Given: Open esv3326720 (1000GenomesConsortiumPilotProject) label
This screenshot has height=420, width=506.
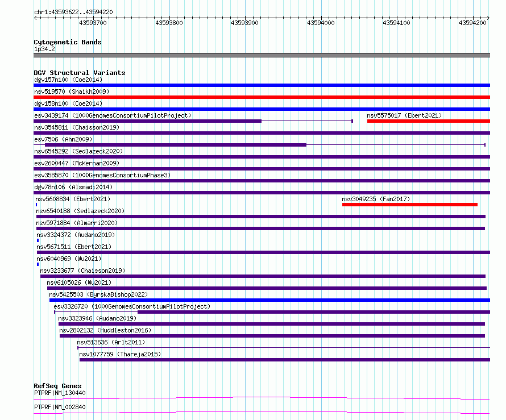Looking at the screenshot, I should pos(132,306).
